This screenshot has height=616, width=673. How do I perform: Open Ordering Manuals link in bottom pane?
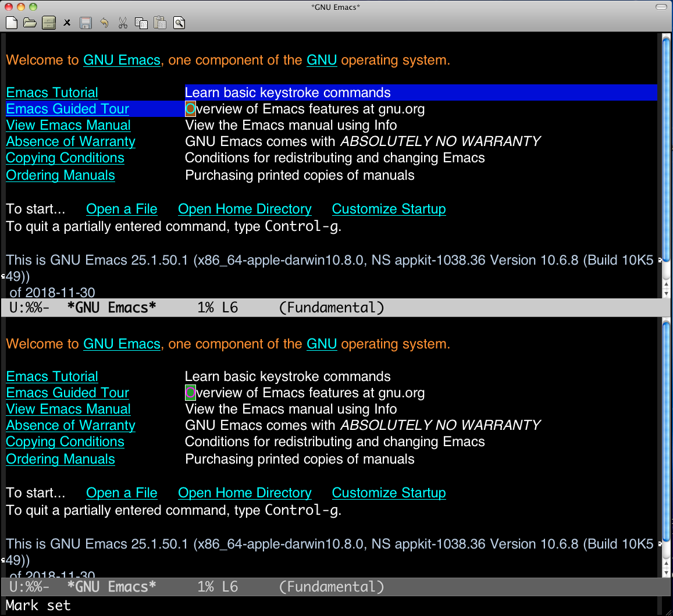pos(60,459)
